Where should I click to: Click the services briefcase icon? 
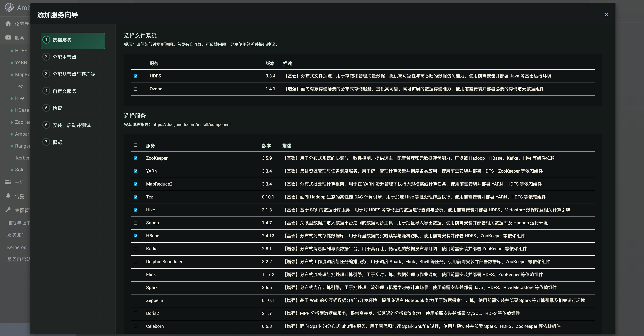[8, 37]
